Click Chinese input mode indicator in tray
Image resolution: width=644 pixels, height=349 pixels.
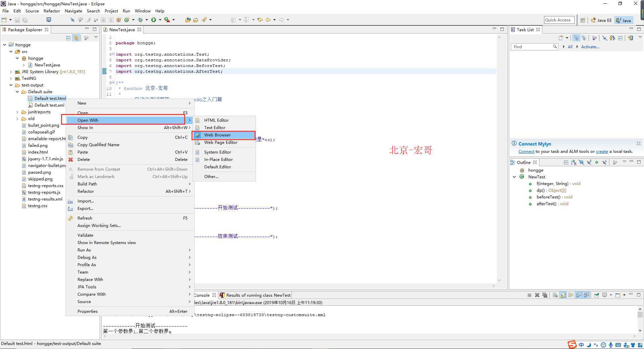click(581, 345)
